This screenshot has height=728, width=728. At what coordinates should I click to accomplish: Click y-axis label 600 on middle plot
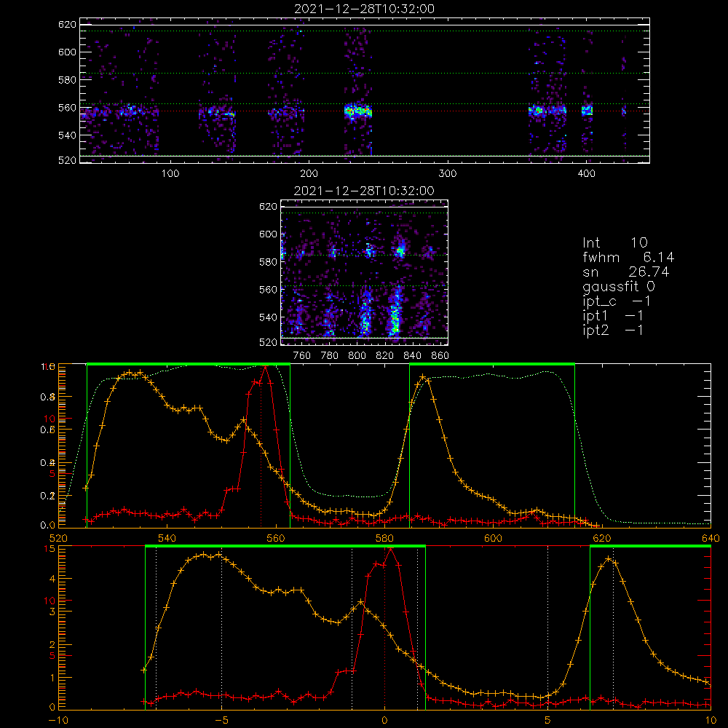[269, 234]
